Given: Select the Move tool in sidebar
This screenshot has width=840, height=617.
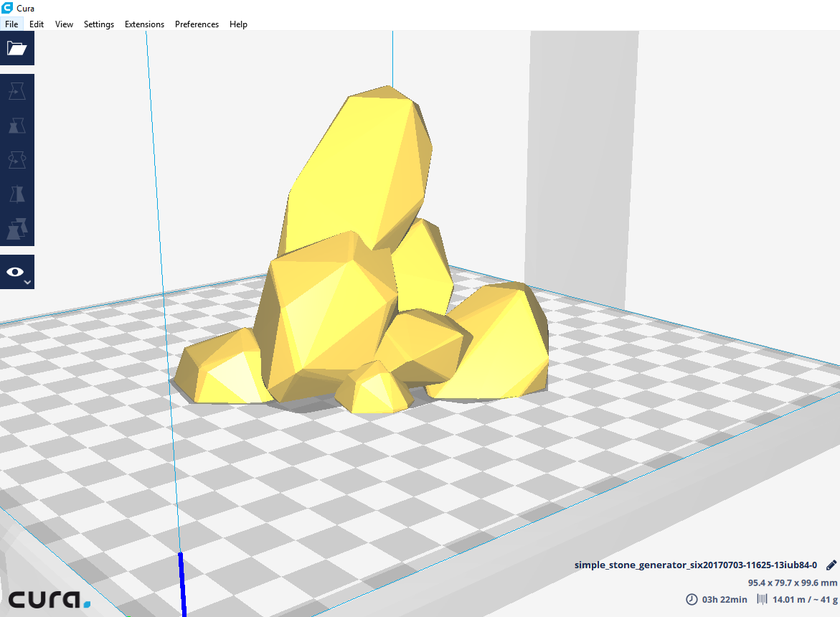Looking at the screenshot, I should (x=17, y=91).
